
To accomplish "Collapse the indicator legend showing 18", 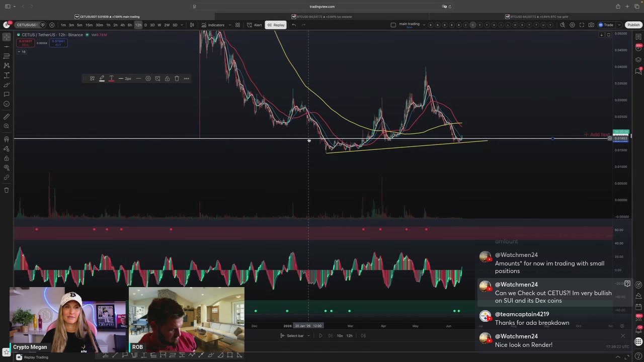I will click(22, 52).
